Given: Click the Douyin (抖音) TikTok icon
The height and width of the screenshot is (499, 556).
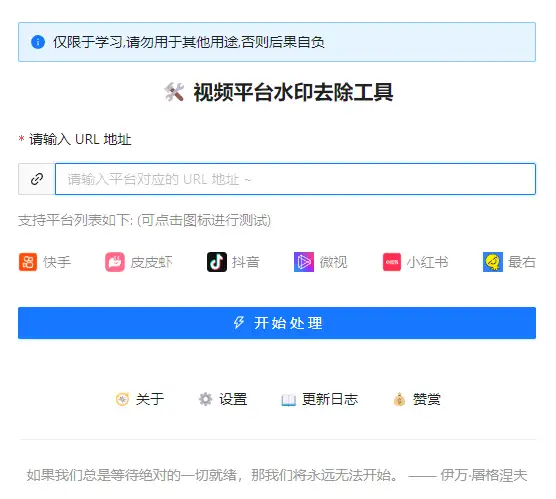Looking at the screenshot, I should 217,262.
